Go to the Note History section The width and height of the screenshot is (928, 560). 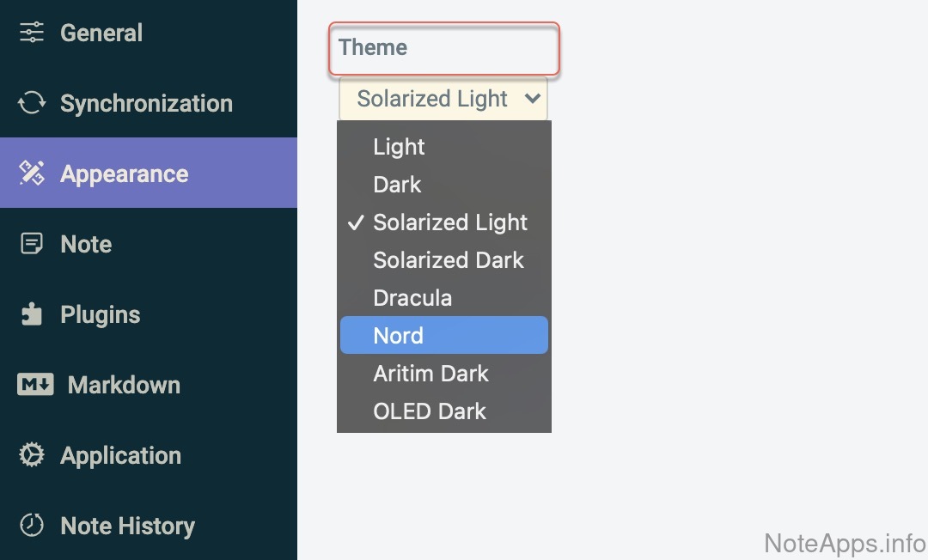(127, 526)
